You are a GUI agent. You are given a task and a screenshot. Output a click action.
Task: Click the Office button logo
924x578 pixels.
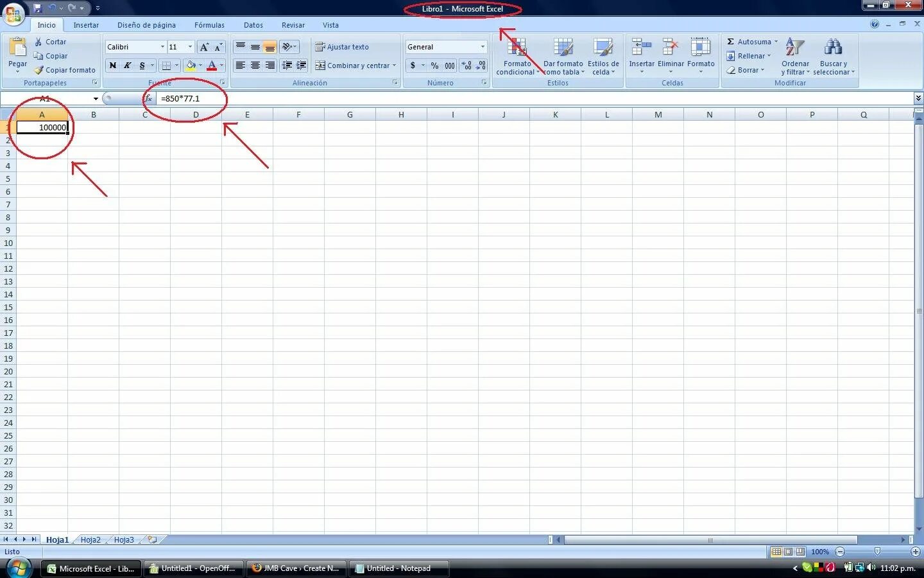coord(13,13)
